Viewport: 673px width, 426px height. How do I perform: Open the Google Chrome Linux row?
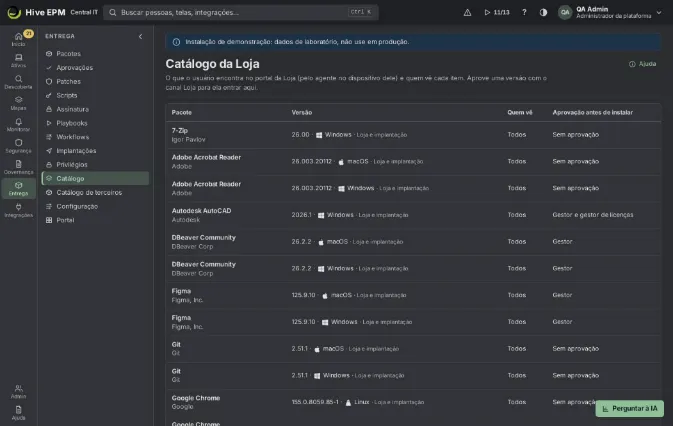tap(413, 402)
